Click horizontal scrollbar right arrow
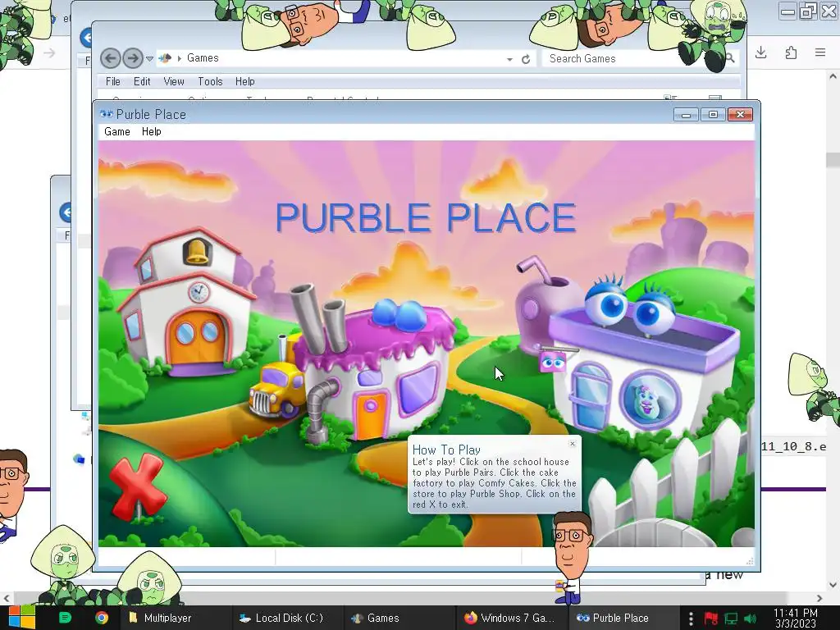Screen dimensions: 840x630 pos(819,598)
